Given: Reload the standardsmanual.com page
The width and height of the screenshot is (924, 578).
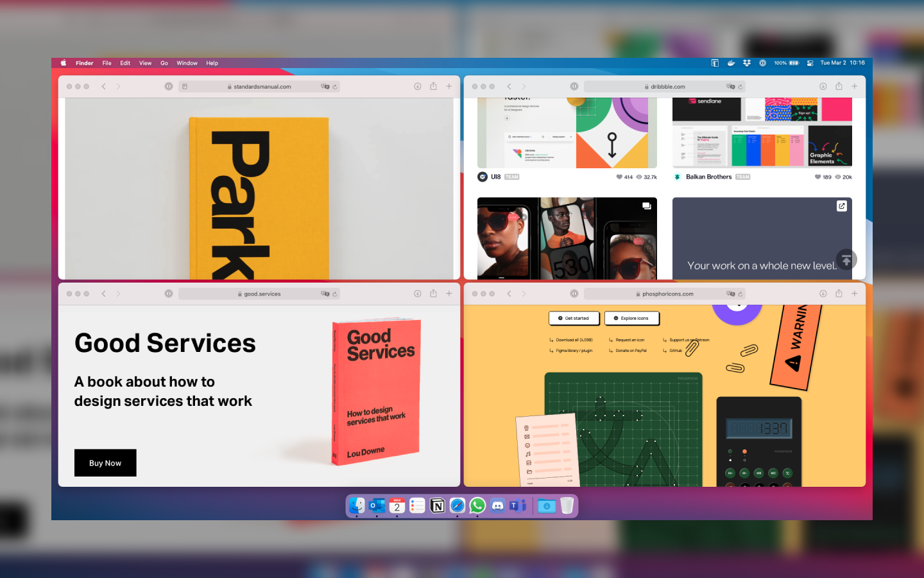Looking at the screenshot, I should point(335,87).
